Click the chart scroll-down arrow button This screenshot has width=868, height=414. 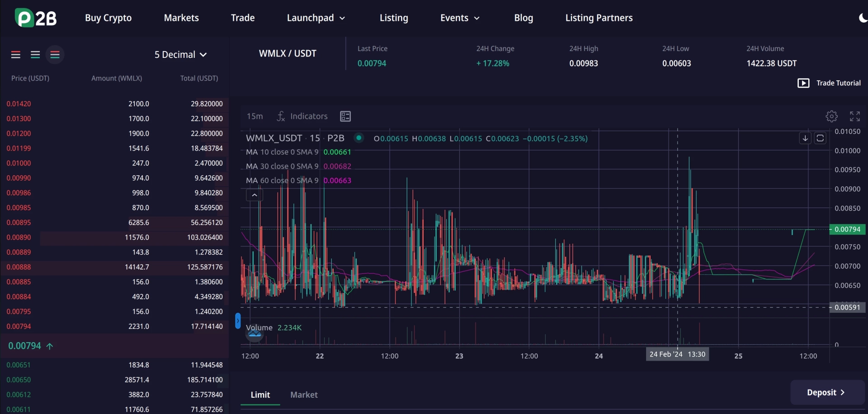805,138
